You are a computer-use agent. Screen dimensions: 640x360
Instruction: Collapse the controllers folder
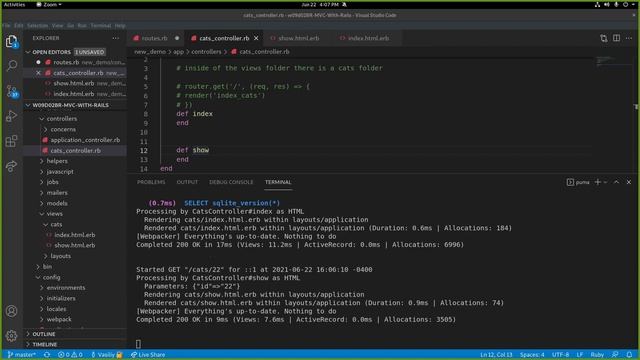pyautogui.click(x=62, y=119)
